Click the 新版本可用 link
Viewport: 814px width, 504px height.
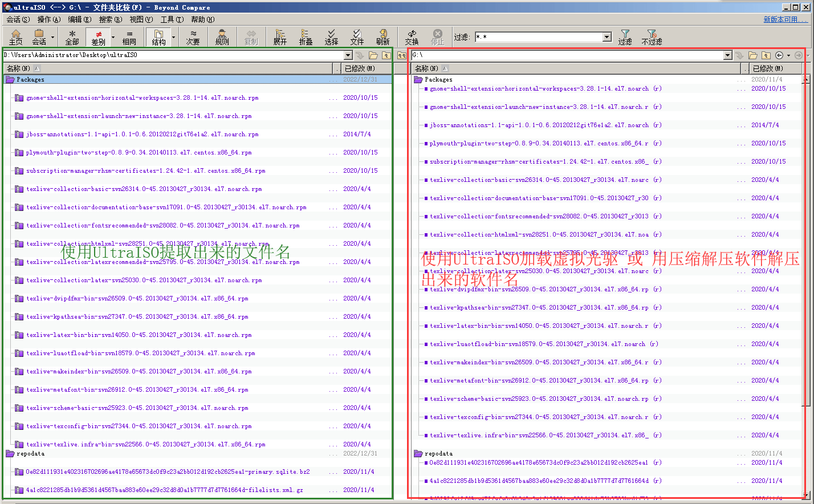coord(785,19)
